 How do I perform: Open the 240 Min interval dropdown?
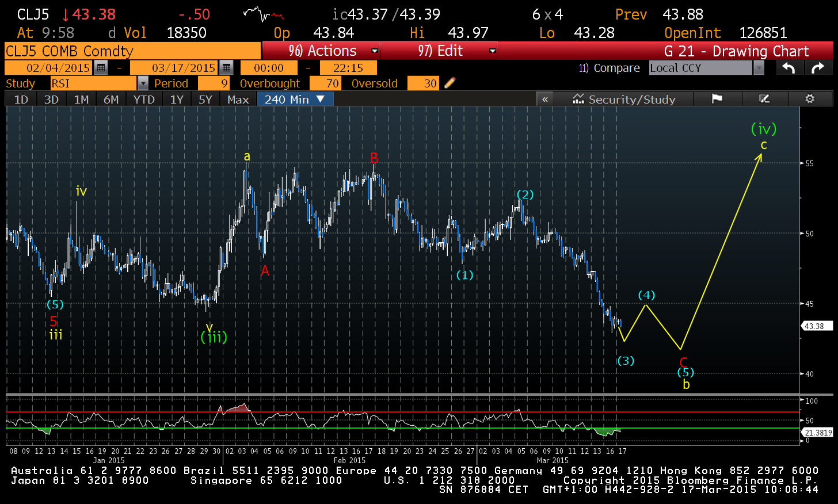(295, 99)
